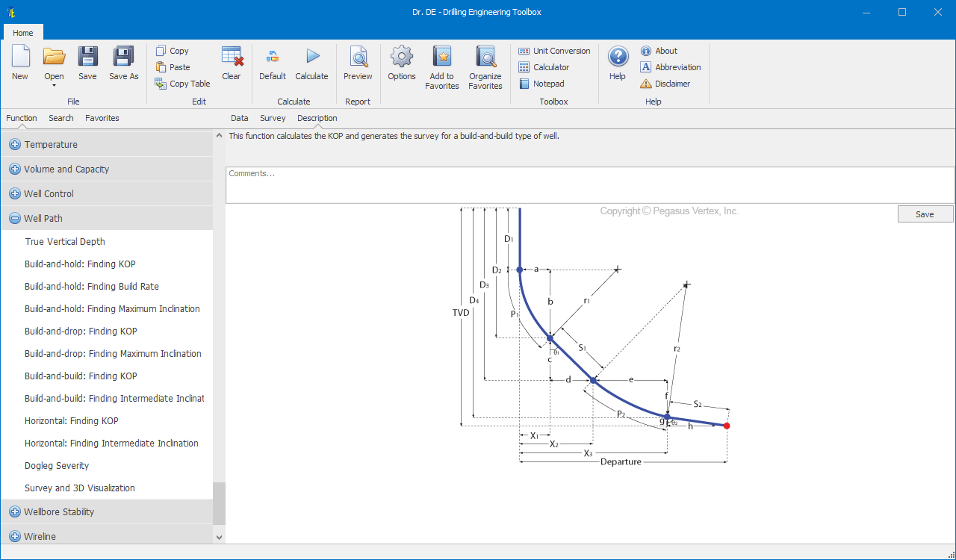Viewport: 956px width, 560px height.
Task: Open the dropdown arrow under Open
Action: [54, 85]
